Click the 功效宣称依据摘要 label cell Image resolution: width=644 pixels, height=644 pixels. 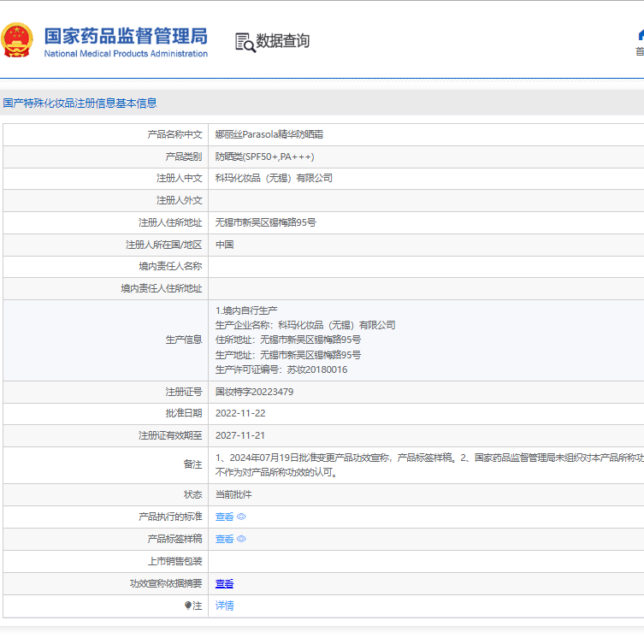coord(105,583)
